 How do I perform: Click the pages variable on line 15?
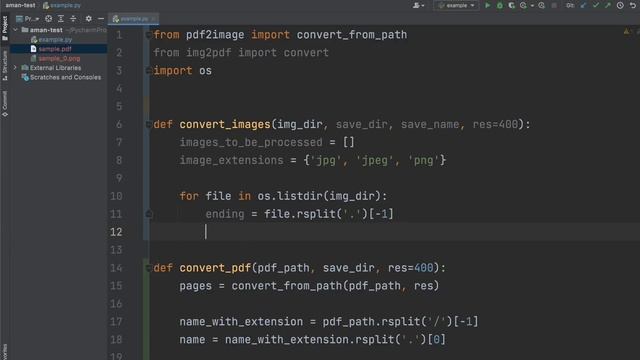(x=196, y=286)
